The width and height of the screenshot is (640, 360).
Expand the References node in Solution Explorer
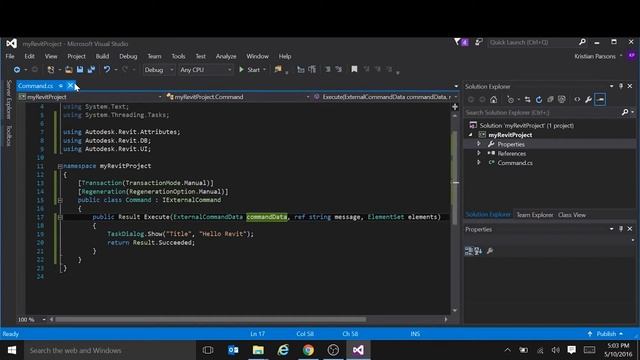(479, 153)
